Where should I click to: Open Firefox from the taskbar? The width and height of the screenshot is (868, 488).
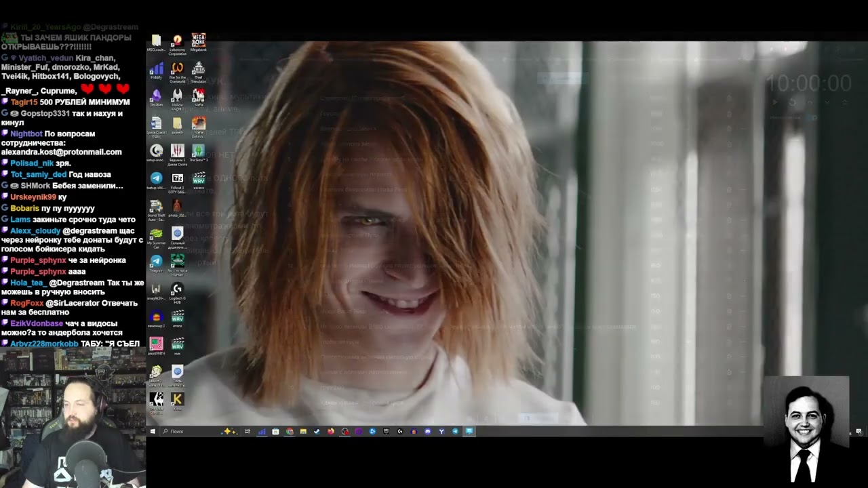[331, 431]
